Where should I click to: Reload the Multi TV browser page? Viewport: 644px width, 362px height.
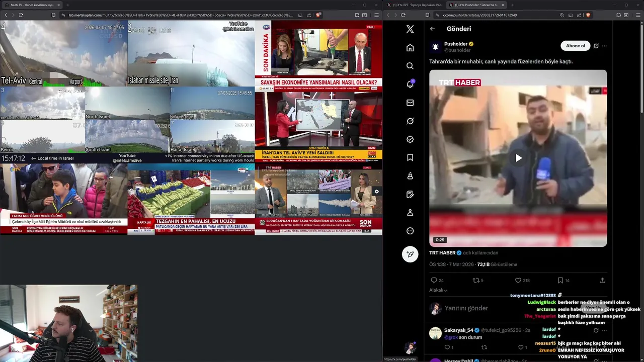point(21,15)
